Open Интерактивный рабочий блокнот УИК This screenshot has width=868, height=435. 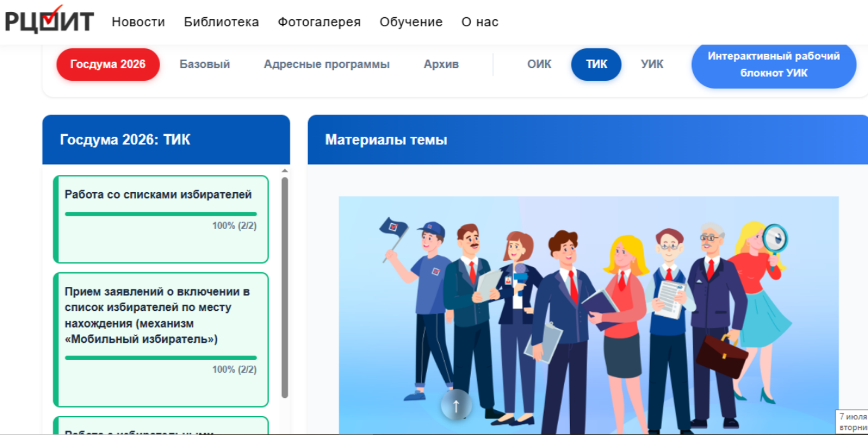(x=773, y=64)
